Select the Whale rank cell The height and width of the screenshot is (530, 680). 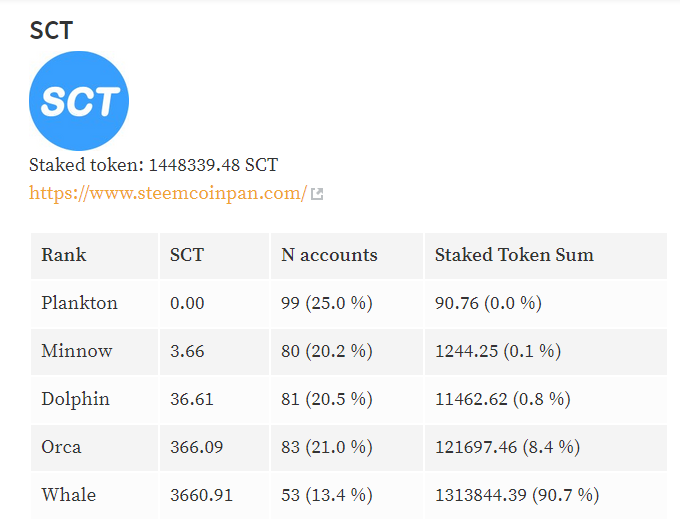(94, 495)
